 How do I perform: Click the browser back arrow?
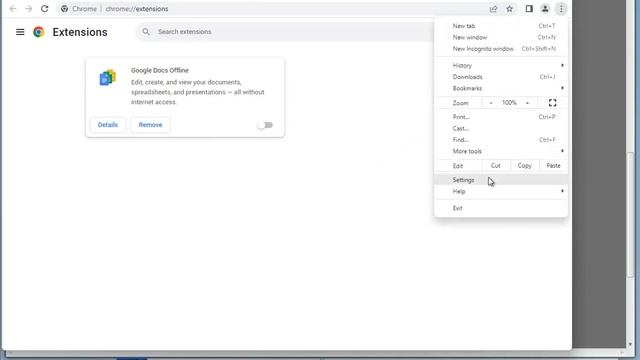point(13,9)
